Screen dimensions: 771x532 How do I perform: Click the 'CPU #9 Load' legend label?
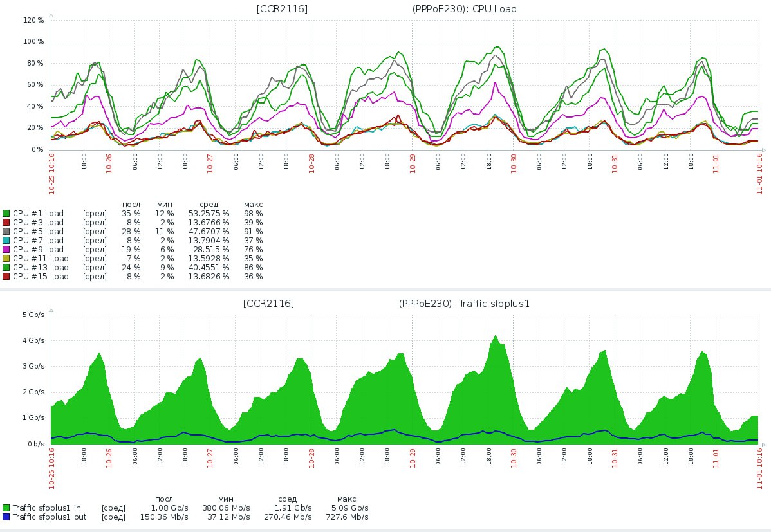coord(39,250)
